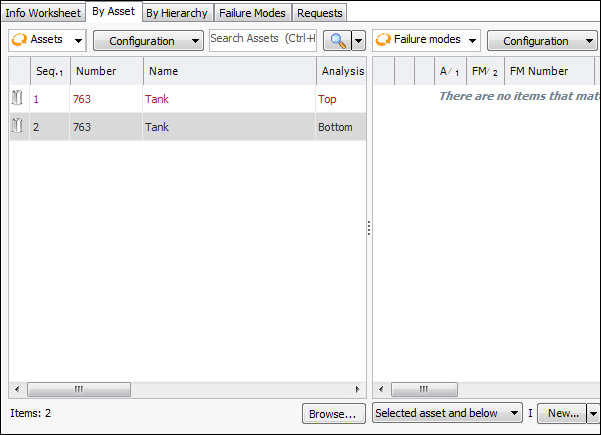
Task: Open the Failure modes dropdown menu
Action: coord(473,40)
